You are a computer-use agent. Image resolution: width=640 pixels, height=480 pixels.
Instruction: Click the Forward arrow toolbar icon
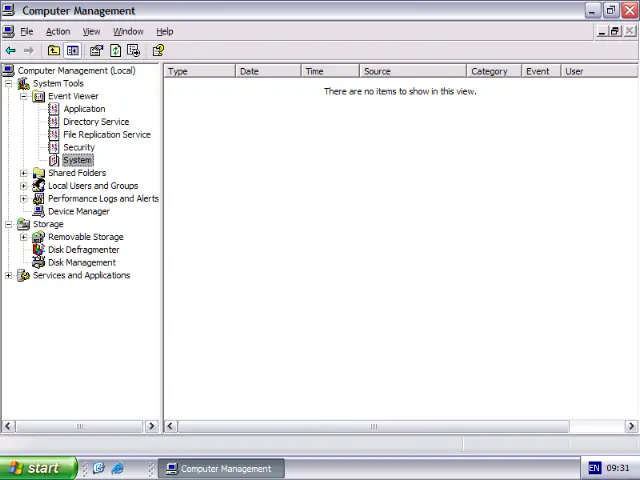click(29, 51)
